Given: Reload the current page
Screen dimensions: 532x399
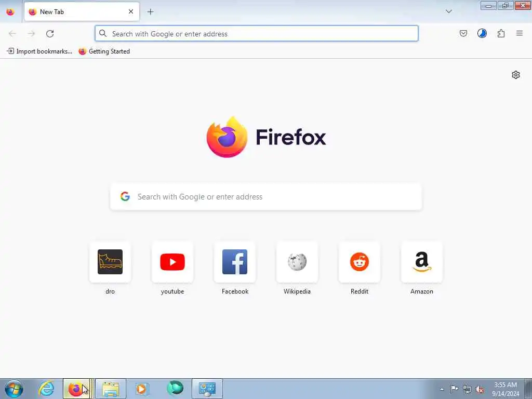Looking at the screenshot, I should point(50,34).
